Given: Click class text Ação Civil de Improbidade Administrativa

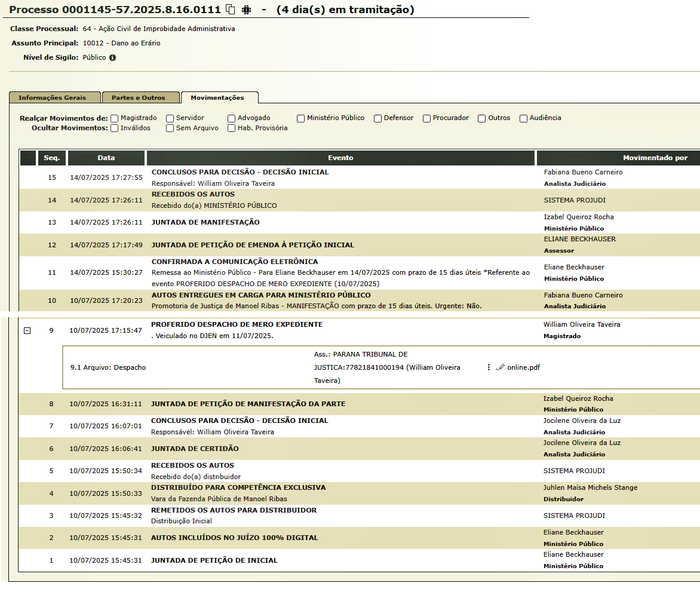Looking at the screenshot, I should coord(167,29).
